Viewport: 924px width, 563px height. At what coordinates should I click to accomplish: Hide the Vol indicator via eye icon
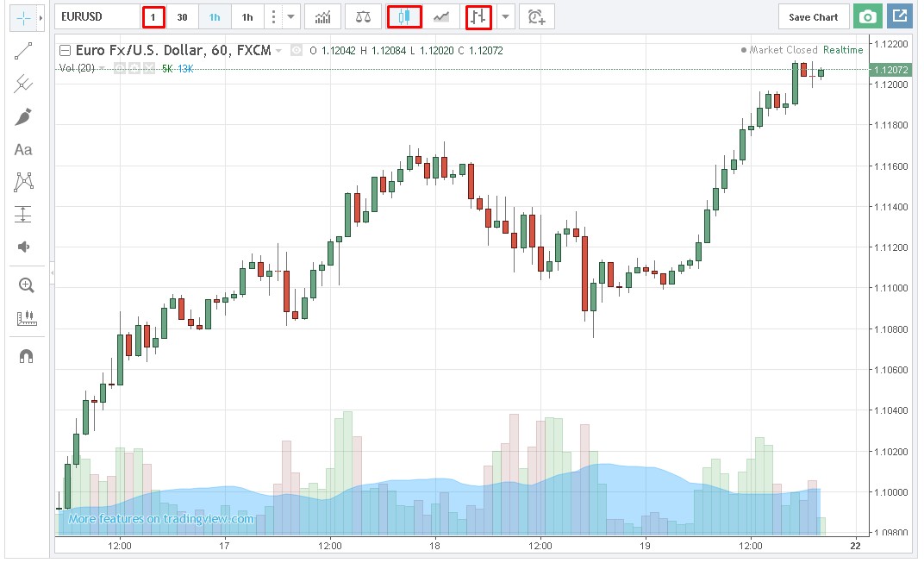120,68
